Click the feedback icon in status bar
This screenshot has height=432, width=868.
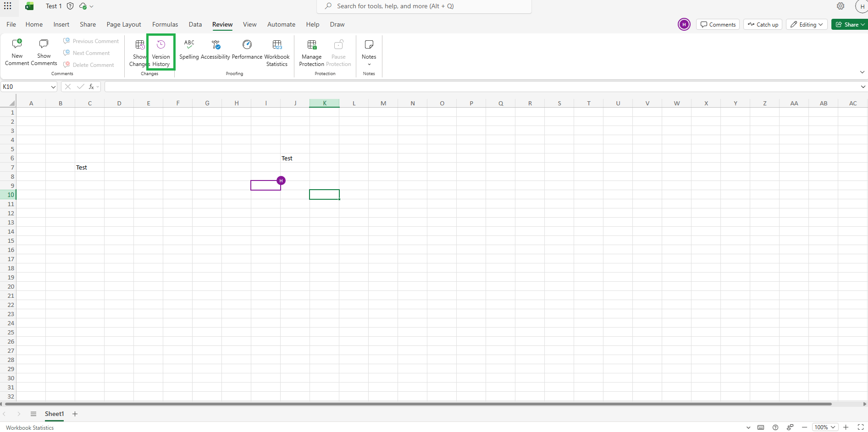coord(790,427)
